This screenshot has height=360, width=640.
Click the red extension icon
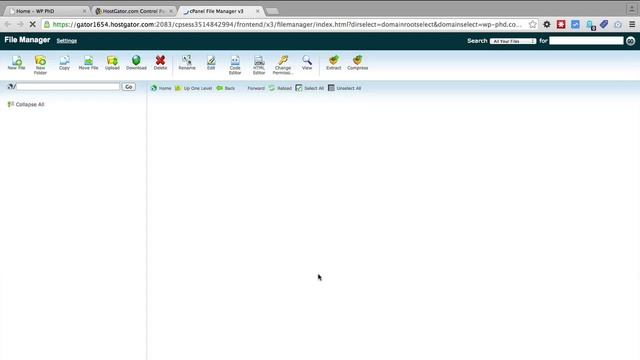coord(561,24)
